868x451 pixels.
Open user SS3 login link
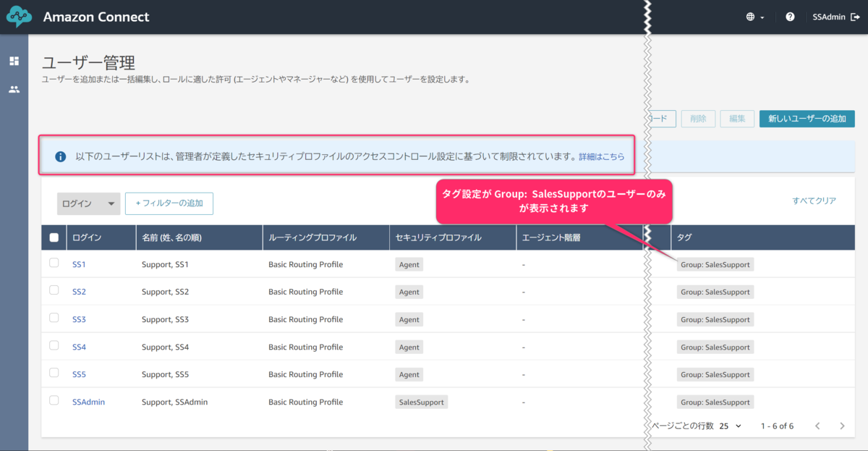79,319
